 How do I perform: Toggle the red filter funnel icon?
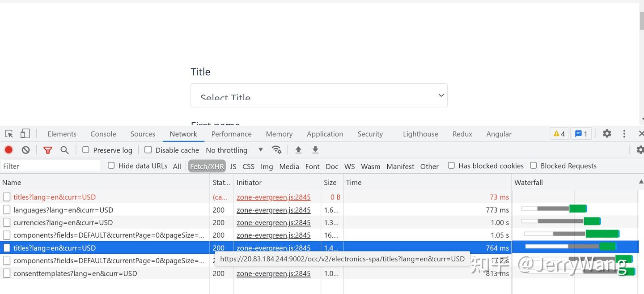pos(47,150)
